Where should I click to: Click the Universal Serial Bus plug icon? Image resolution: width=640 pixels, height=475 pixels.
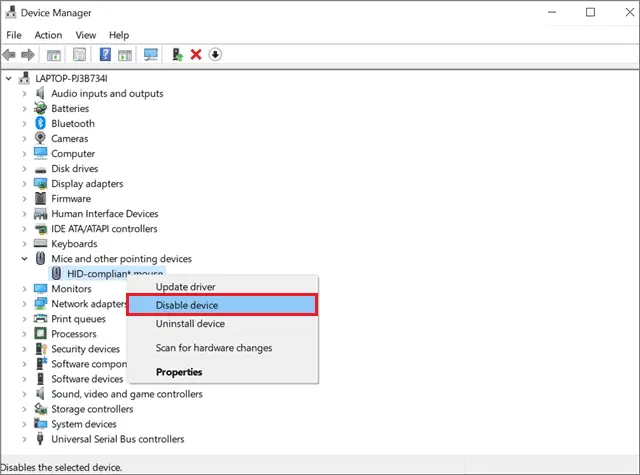tap(40, 439)
